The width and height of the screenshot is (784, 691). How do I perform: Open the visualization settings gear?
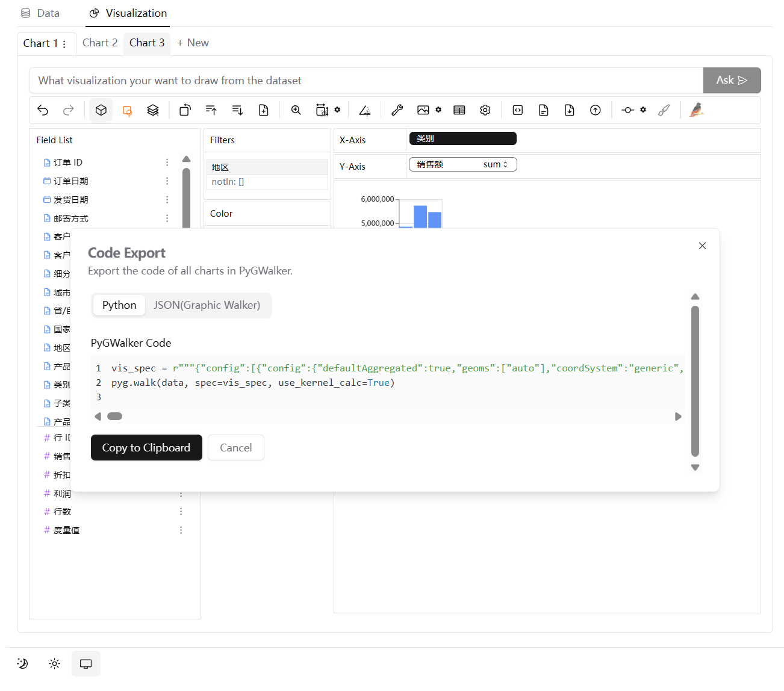coord(485,110)
